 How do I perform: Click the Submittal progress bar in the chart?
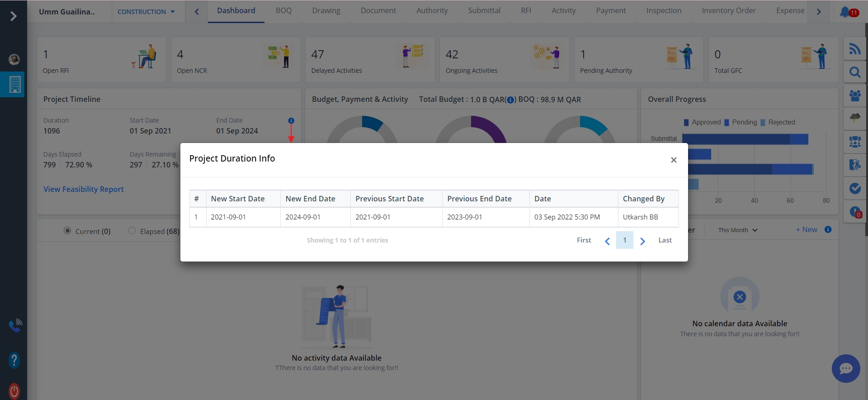pyautogui.click(x=745, y=139)
